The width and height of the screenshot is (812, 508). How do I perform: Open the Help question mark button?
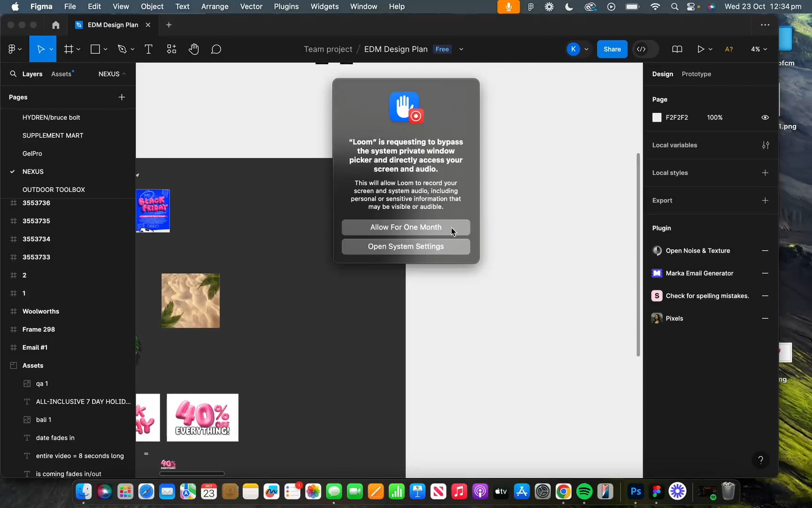pyautogui.click(x=760, y=460)
